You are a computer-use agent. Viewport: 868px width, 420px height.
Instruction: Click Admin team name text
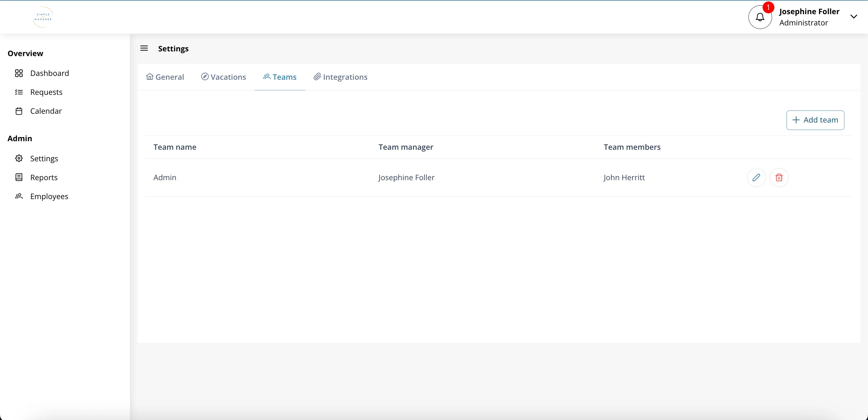[164, 177]
